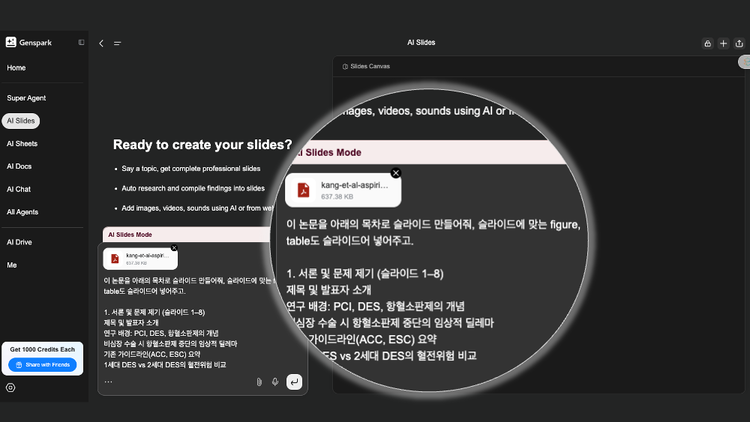Click the 'Say a topic, get complete professional slides' line
Viewport: 750px width, 422px height.
click(x=191, y=168)
